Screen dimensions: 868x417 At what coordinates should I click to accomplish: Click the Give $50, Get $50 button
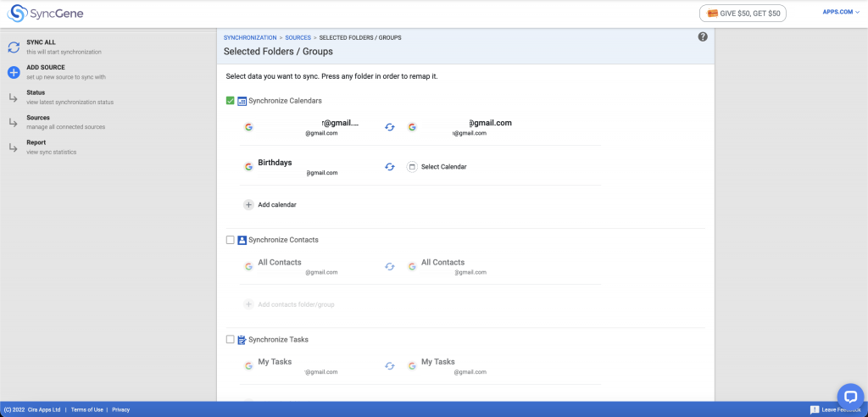[x=743, y=14]
